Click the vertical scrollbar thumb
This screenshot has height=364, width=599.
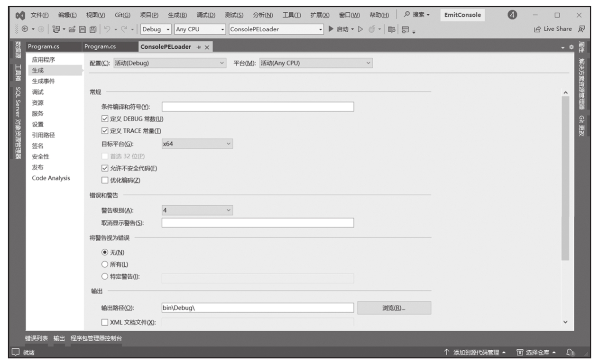pos(565,178)
